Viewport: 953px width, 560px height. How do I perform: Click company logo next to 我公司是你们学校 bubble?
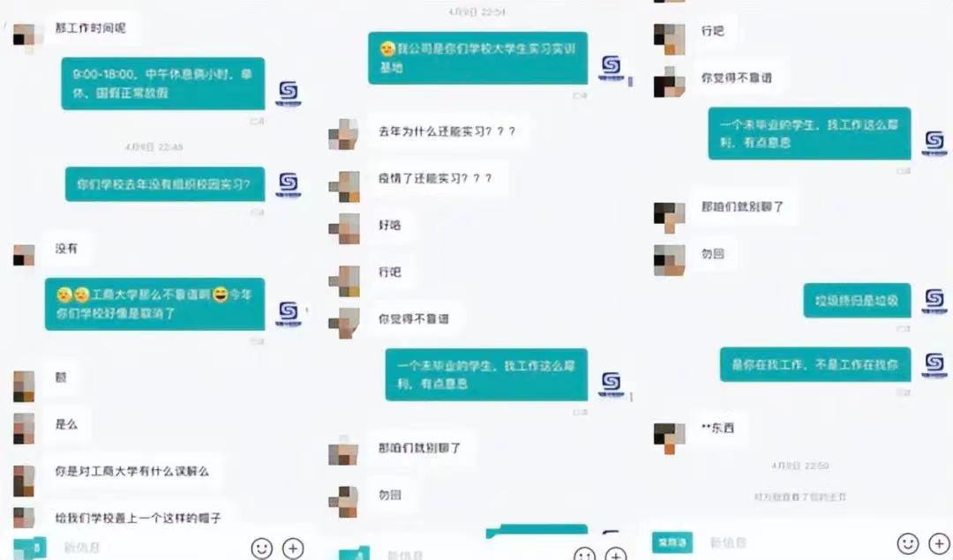[x=611, y=67]
